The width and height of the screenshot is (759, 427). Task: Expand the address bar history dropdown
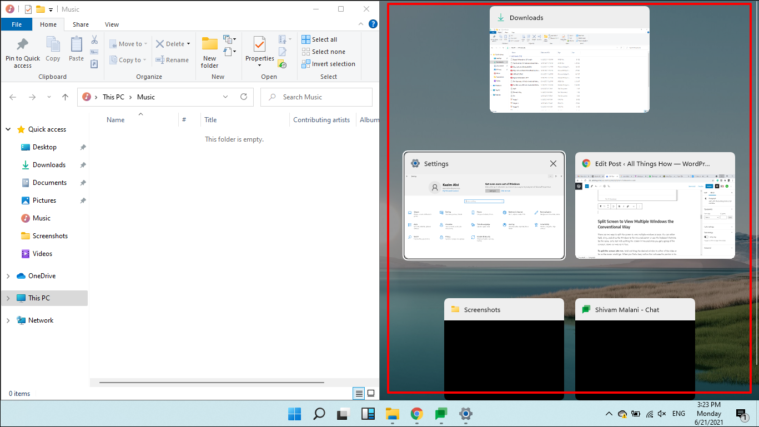coord(225,97)
